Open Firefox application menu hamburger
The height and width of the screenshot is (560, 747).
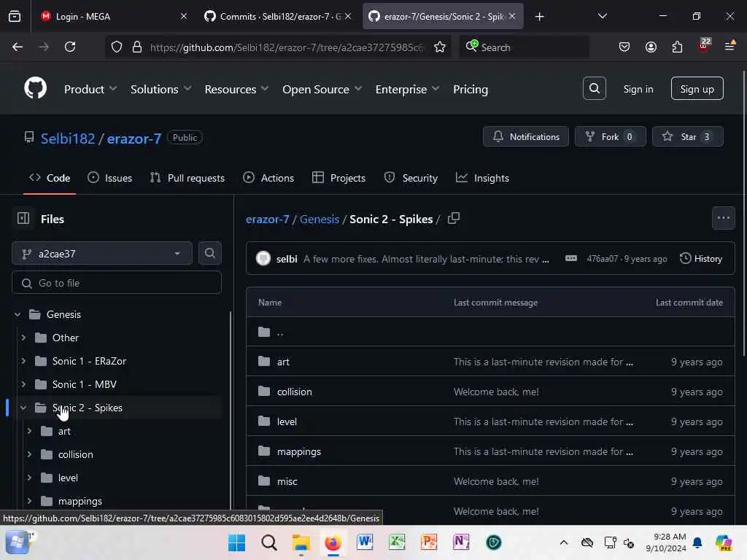[729, 46]
